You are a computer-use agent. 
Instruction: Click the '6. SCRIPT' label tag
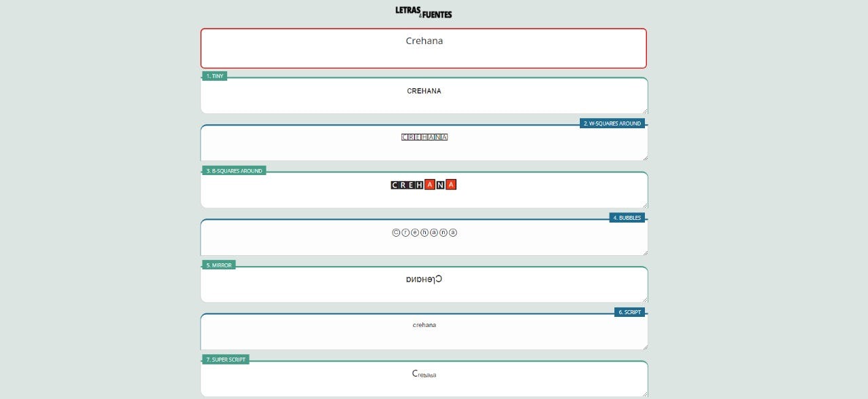(x=629, y=312)
